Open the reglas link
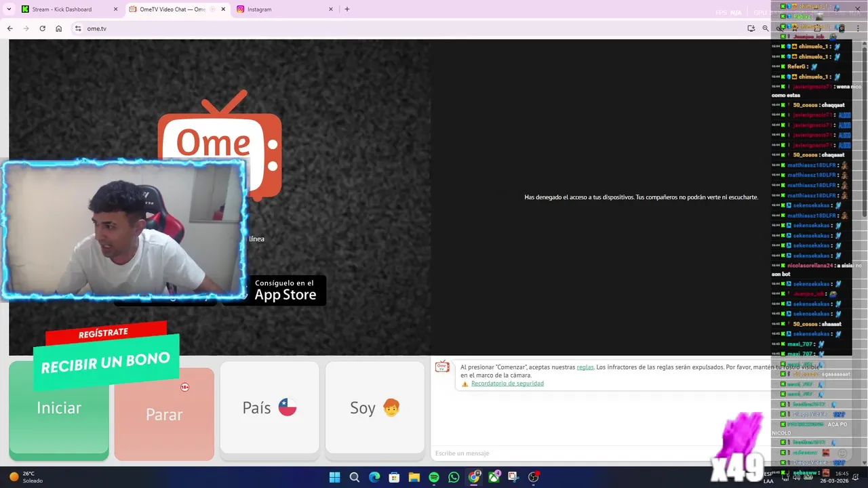868x488 pixels. 585,367
